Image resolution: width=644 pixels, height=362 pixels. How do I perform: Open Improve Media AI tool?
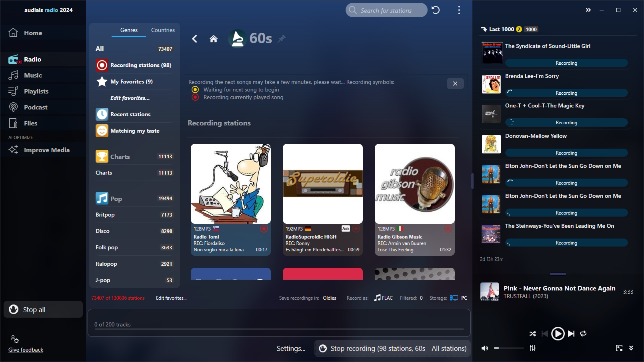click(43, 150)
